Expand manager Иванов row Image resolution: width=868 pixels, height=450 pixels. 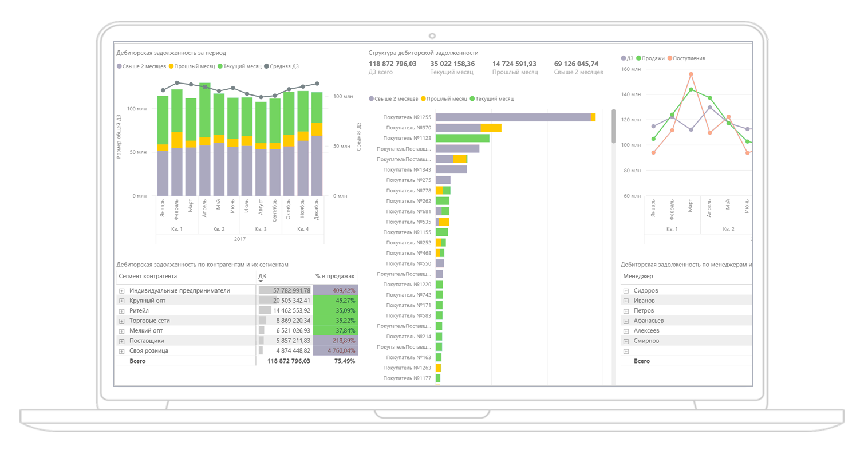point(626,301)
